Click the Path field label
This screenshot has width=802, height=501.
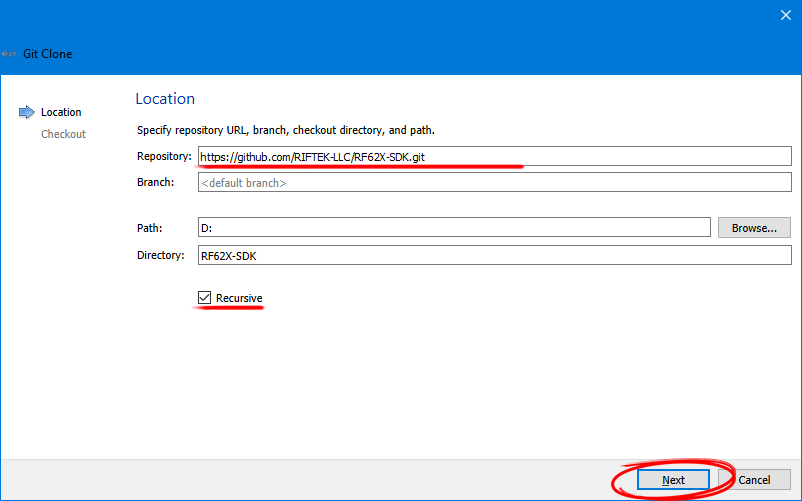pos(150,228)
